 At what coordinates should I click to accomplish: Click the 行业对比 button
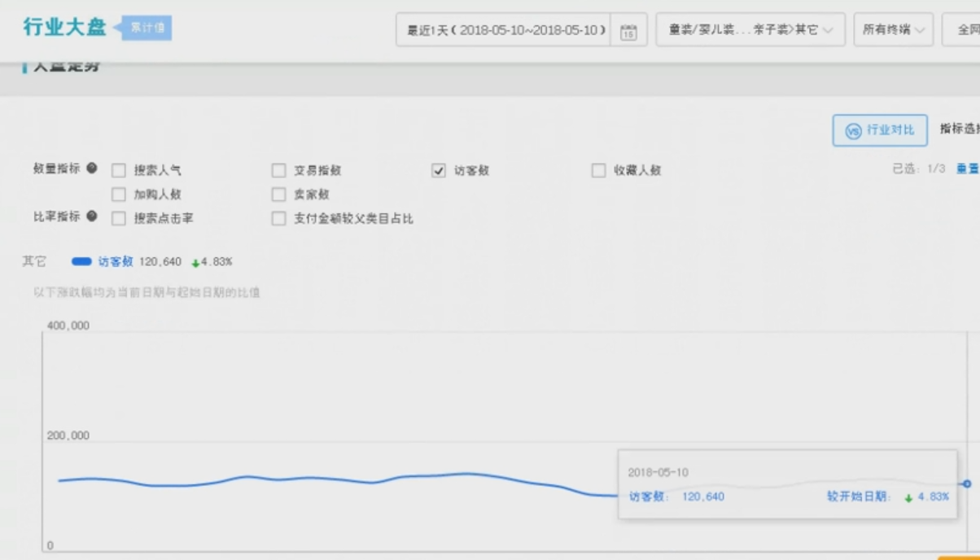click(880, 130)
